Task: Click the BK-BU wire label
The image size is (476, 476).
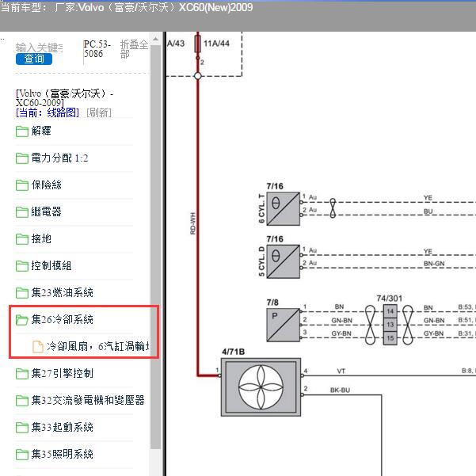Action: coord(340,390)
